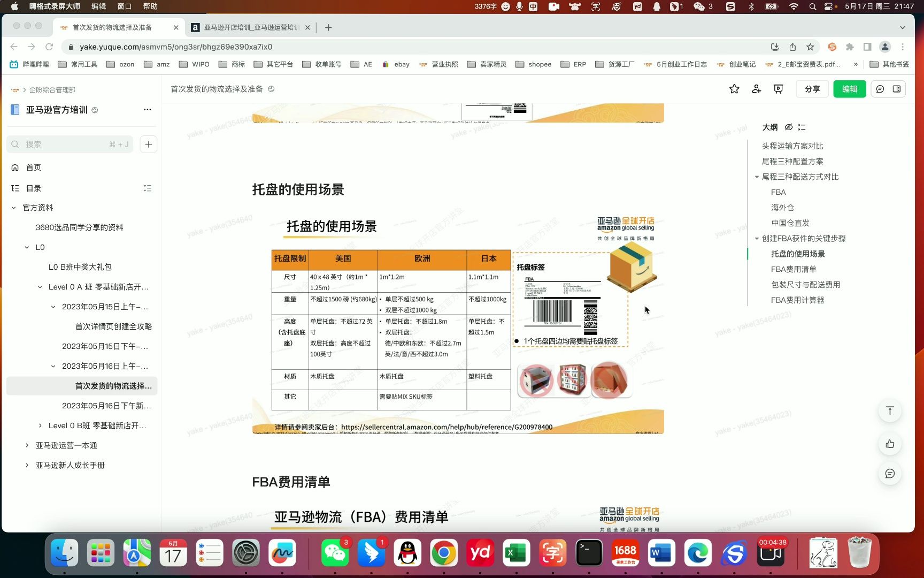
Task: Open the 编辑 menu in menu bar
Action: click(x=98, y=6)
